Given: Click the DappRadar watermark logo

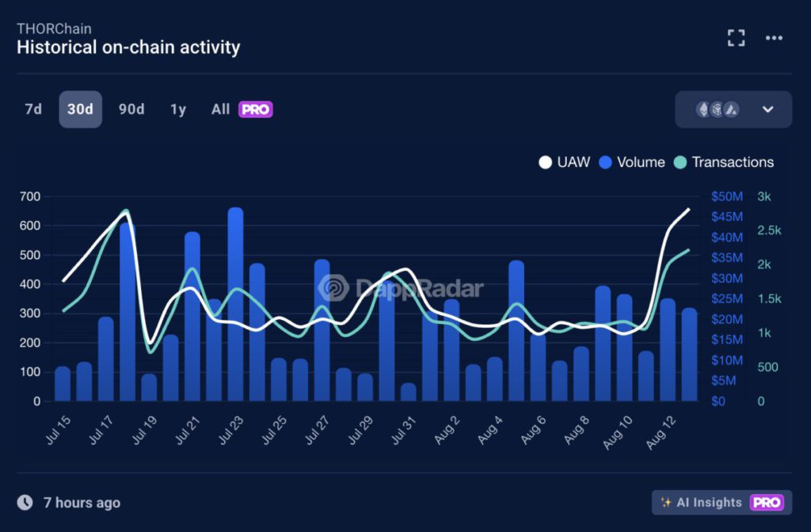Looking at the screenshot, I should [335, 288].
